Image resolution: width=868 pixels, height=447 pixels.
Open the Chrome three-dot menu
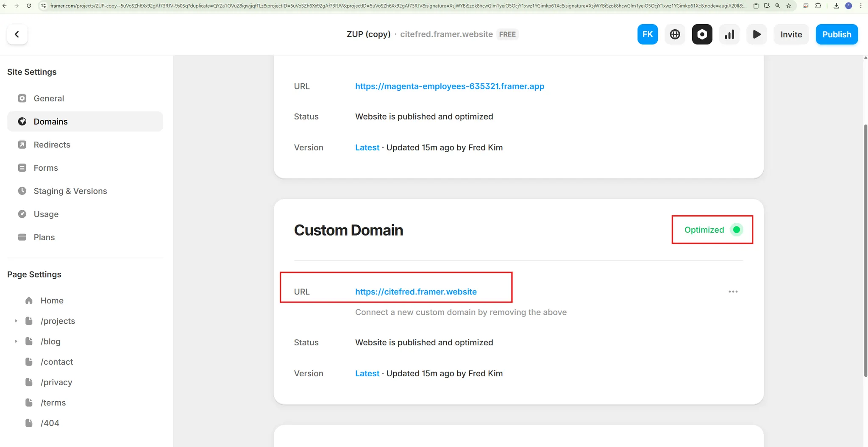[x=861, y=6]
